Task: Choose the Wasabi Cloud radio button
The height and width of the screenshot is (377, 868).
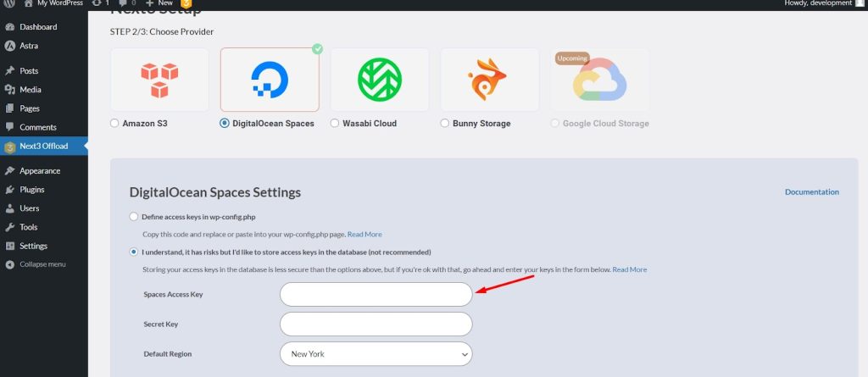Action: click(x=334, y=124)
